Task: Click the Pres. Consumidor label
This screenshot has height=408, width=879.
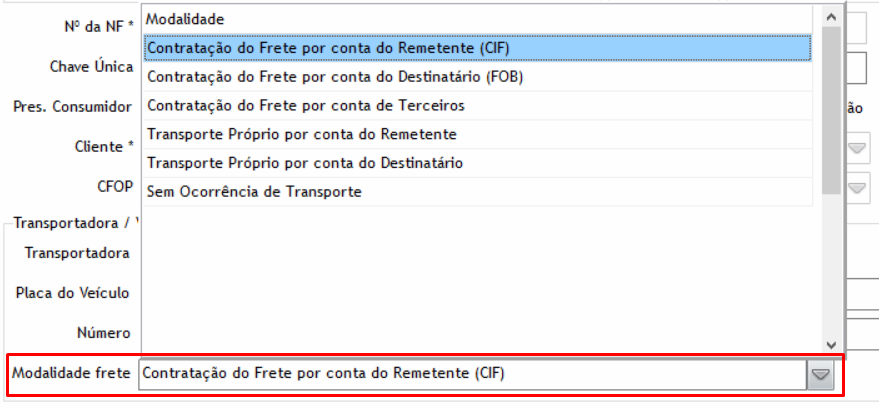Action: click(x=72, y=106)
